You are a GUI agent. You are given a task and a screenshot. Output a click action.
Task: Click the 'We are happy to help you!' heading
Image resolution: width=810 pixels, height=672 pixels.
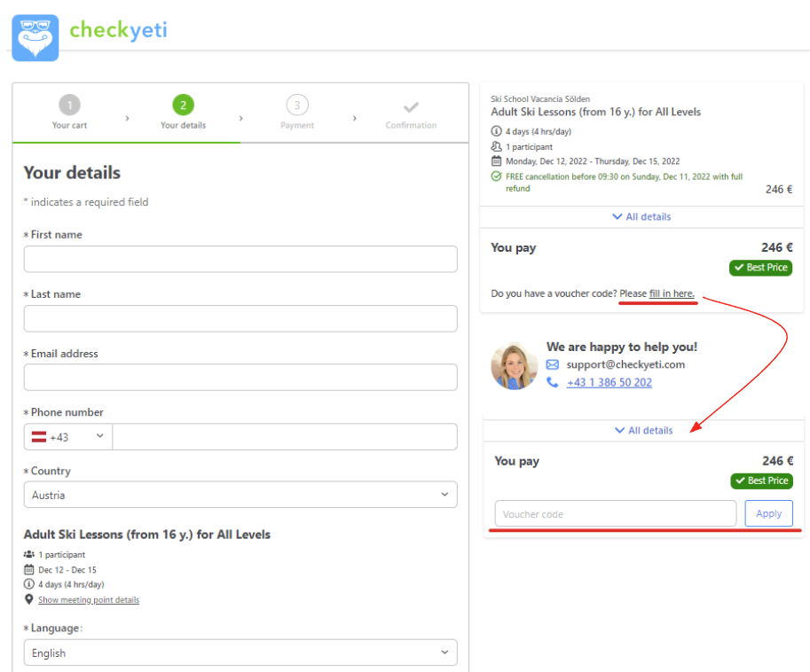tap(622, 347)
